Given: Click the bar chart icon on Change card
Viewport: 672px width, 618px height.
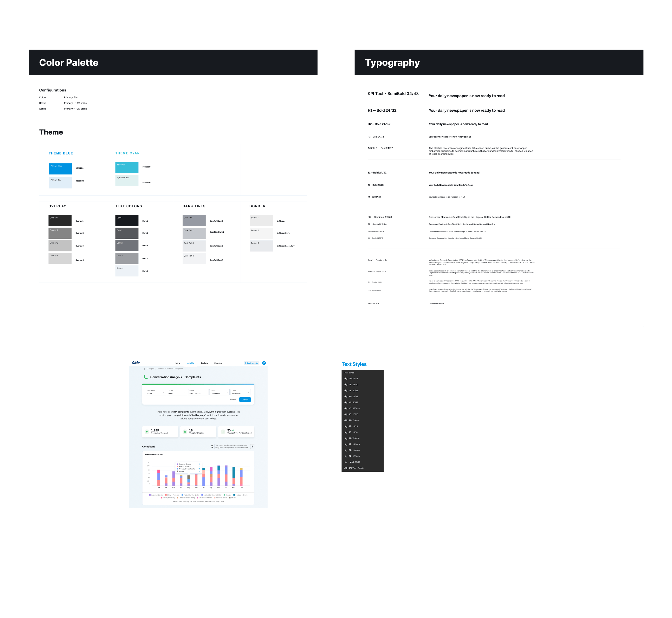Looking at the screenshot, I should click(223, 432).
